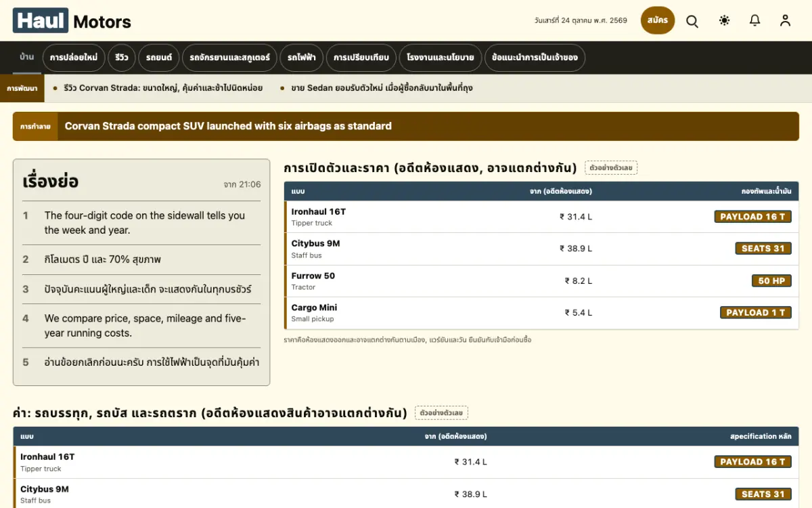812x508 pixels.
Task: Click the ₹ 5.4 L price
Action: [579, 313]
